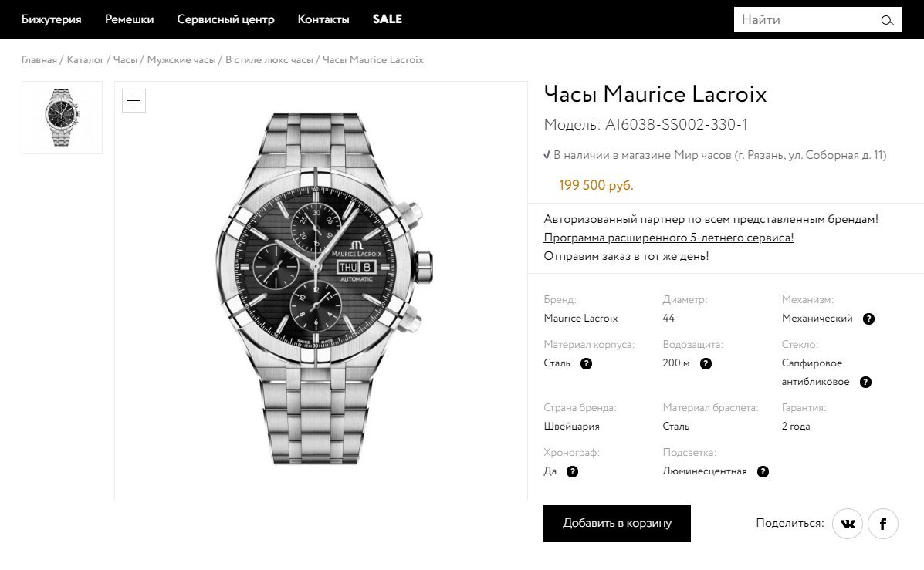
Task: Open Сервисный центр page
Action: pyautogui.click(x=225, y=19)
